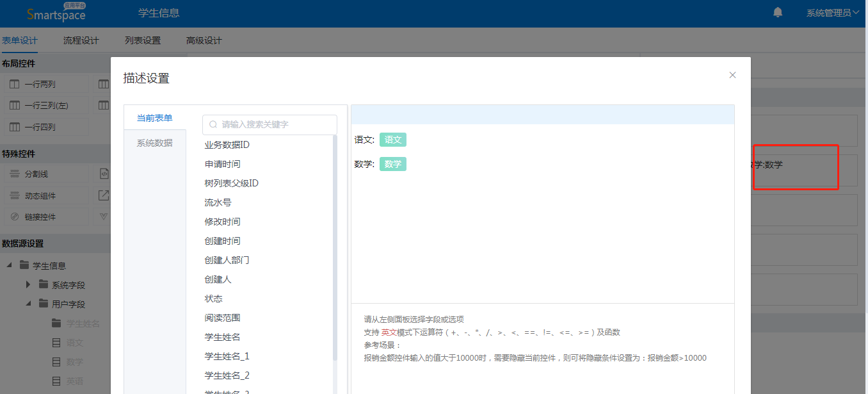The image size is (868, 394).
Task: Click the field list scrollbar
Action: coord(335,247)
